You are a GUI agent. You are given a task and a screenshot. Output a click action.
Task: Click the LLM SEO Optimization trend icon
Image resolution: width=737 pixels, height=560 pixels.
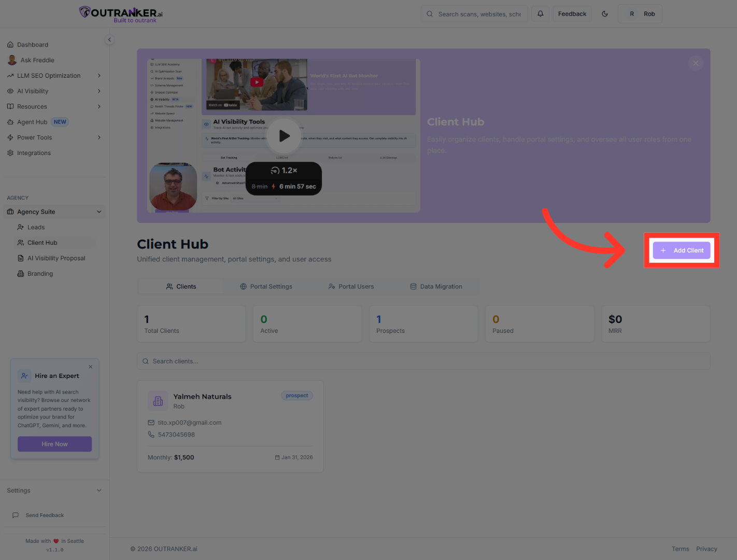tap(10, 76)
